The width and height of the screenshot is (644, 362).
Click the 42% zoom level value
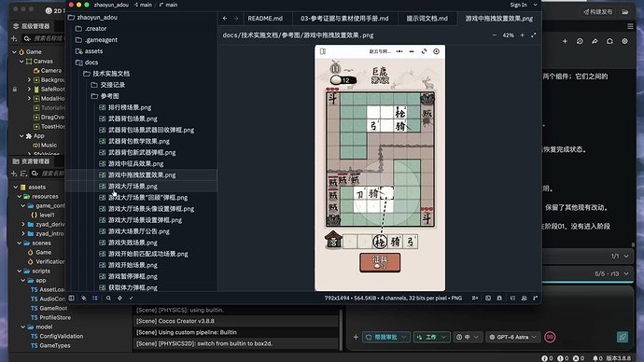[x=508, y=35]
